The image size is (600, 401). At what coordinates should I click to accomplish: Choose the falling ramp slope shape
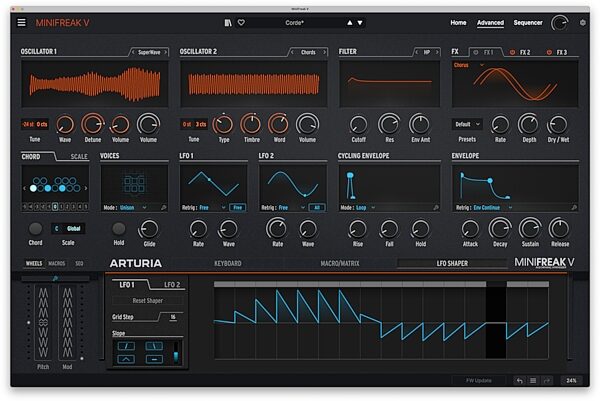[x=154, y=346]
